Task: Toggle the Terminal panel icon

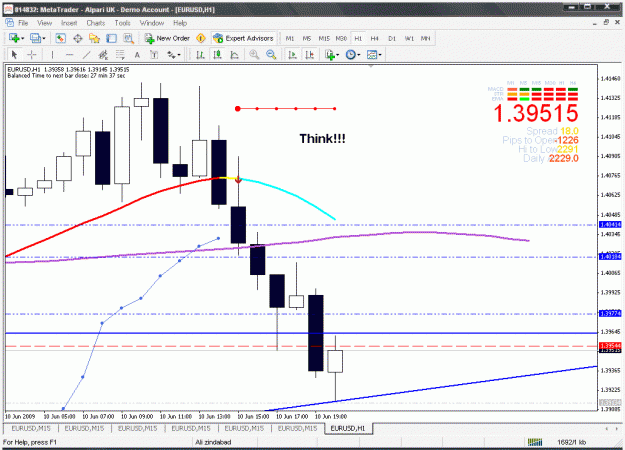Action: [x=111, y=38]
